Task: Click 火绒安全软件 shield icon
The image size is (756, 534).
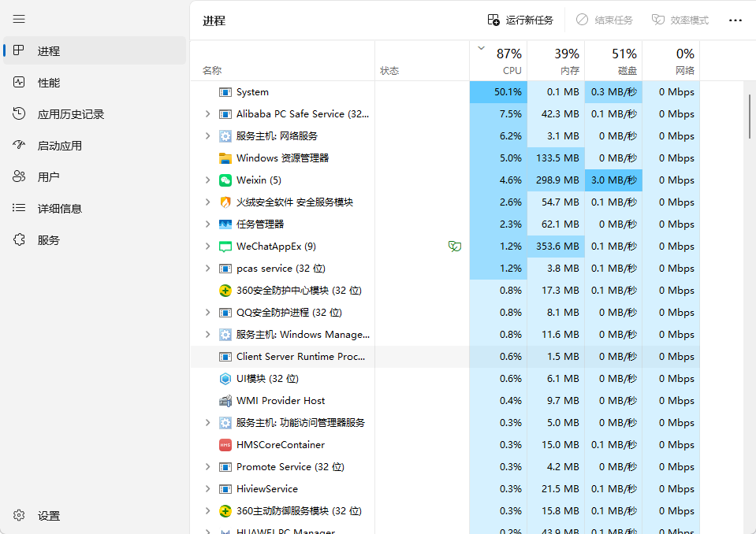Action: pos(225,202)
